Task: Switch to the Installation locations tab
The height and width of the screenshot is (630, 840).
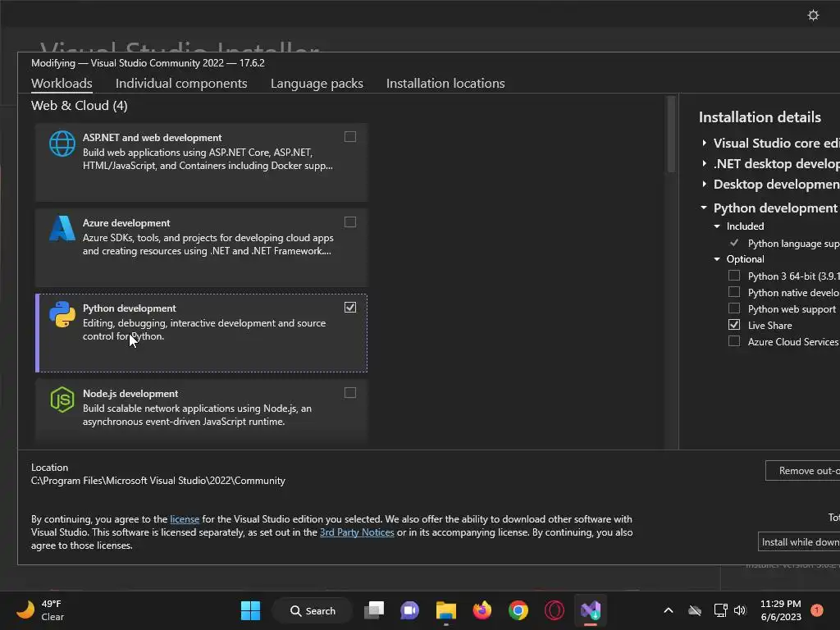Action: click(x=445, y=84)
